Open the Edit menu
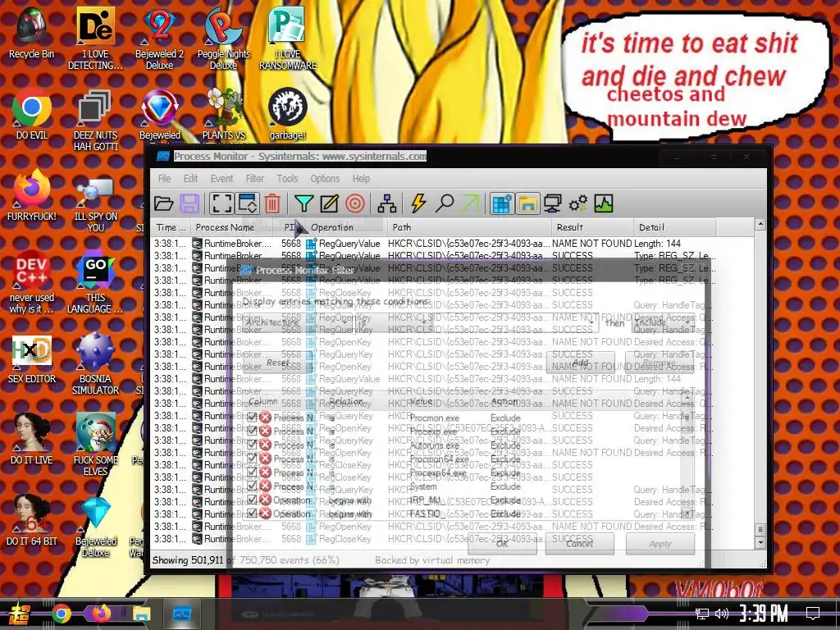 point(190,178)
